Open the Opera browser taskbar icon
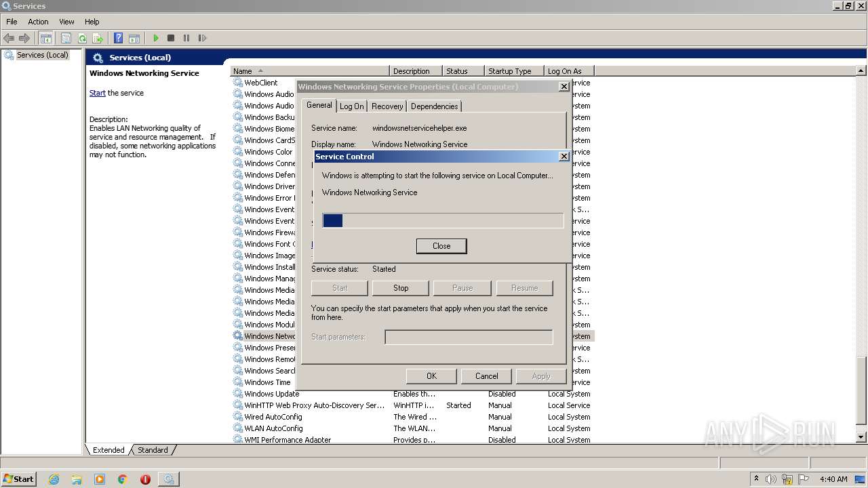The width and height of the screenshot is (868, 488). pyautogui.click(x=145, y=479)
